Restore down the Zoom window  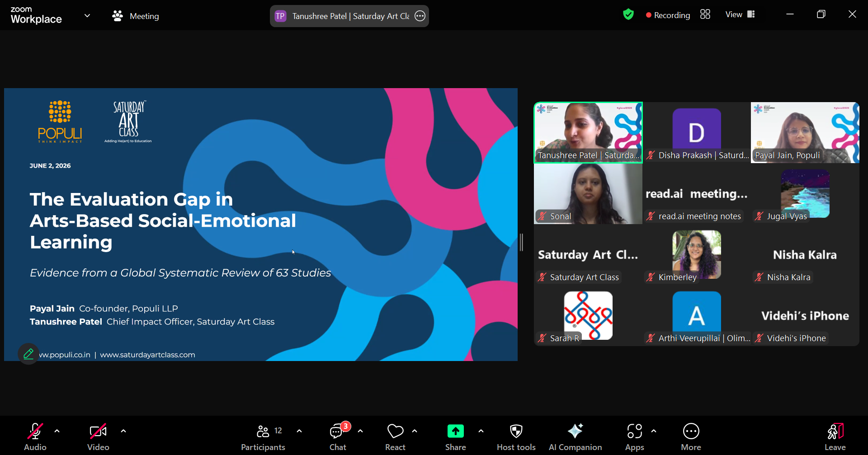point(821,14)
